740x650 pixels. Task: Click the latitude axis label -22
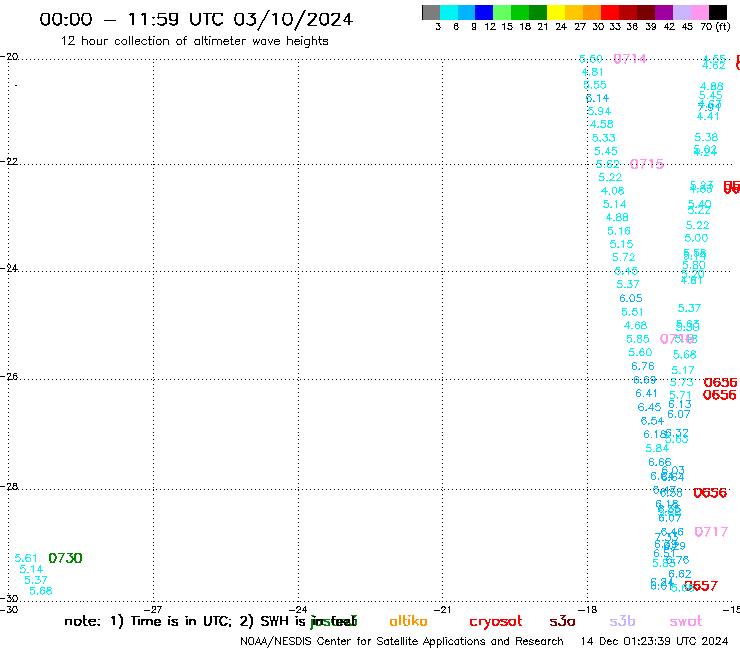click(9, 161)
